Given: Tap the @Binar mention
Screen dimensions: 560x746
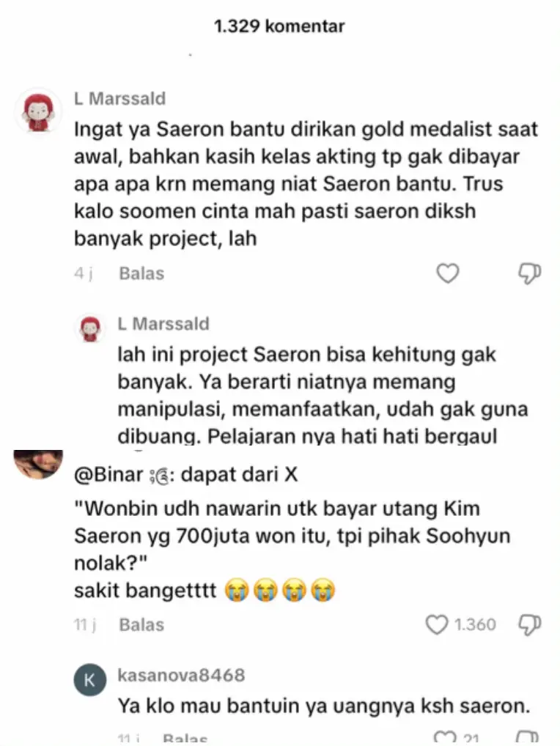Looking at the screenshot, I should point(108,474).
